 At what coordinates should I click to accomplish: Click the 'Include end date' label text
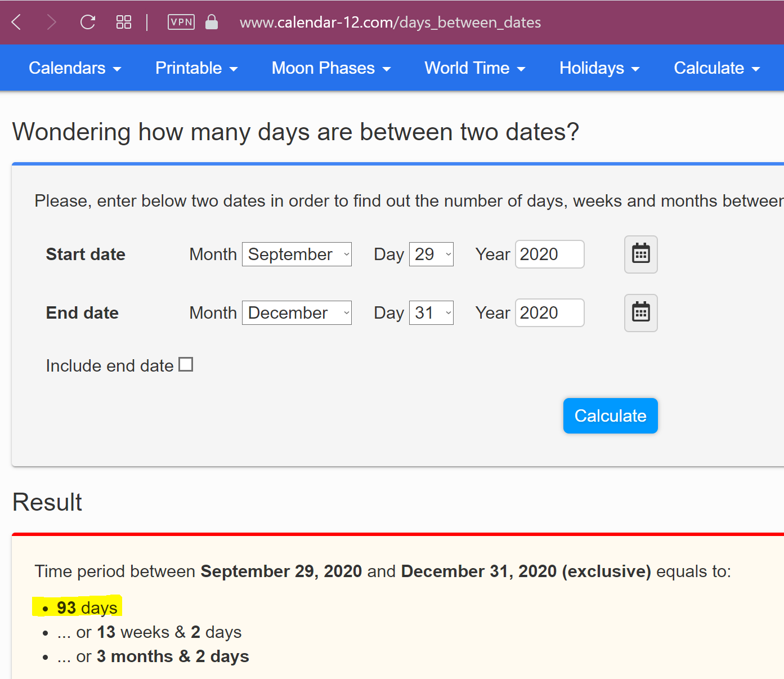[110, 366]
